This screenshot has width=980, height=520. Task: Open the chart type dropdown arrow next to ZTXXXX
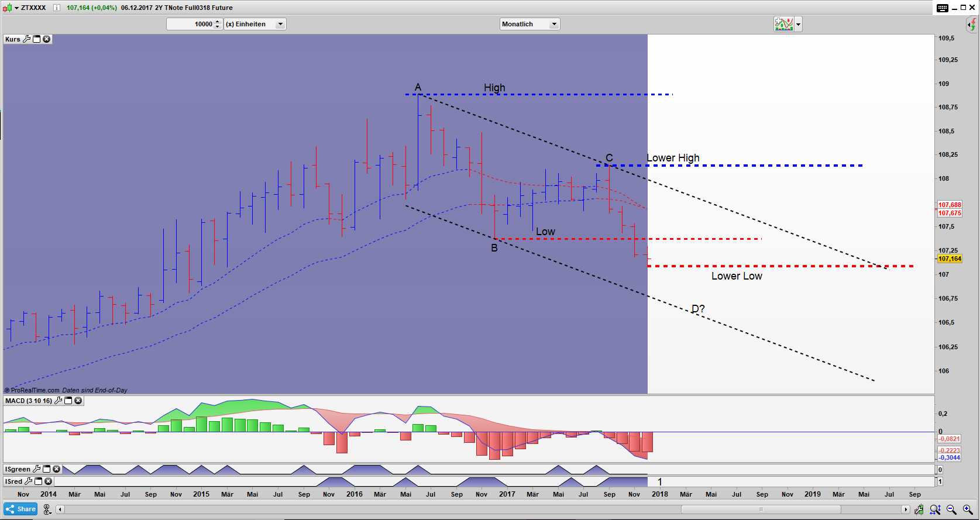tap(16, 8)
